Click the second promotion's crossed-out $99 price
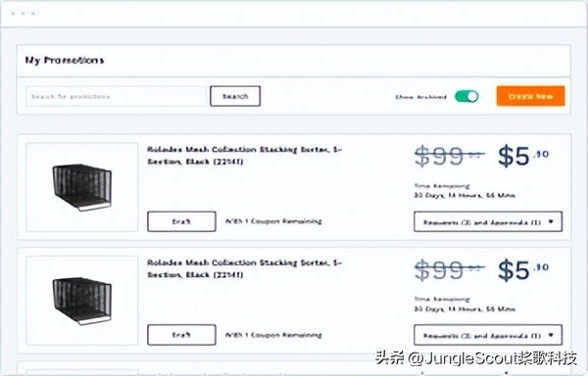588x376 pixels. [x=449, y=269]
